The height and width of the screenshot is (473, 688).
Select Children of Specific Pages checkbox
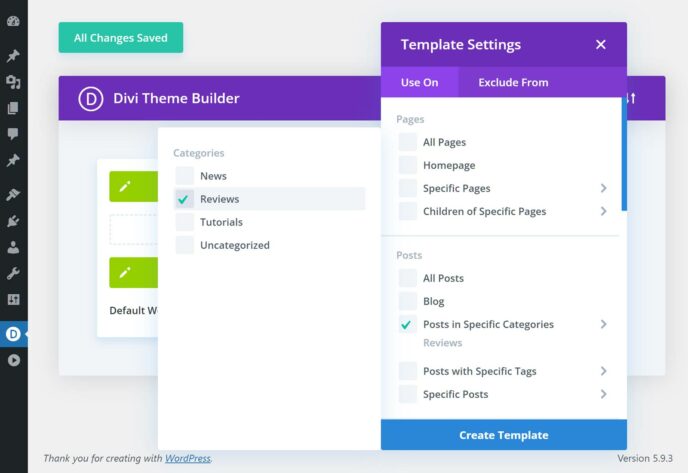[x=408, y=211]
